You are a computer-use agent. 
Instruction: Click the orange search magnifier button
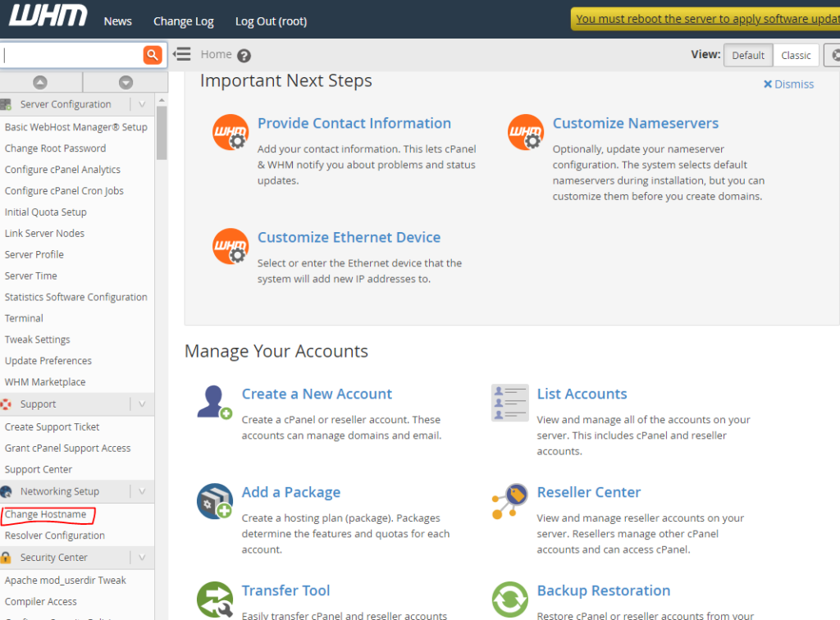click(x=153, y=55)
